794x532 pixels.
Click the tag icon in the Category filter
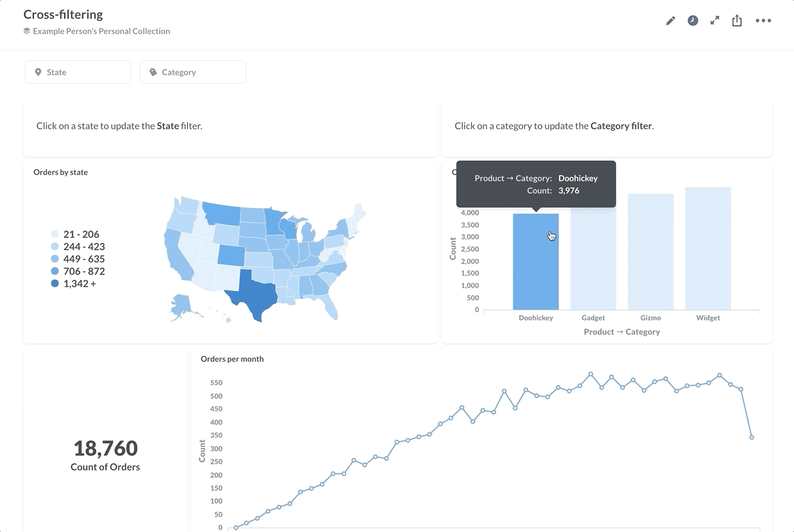pos(153,72)
